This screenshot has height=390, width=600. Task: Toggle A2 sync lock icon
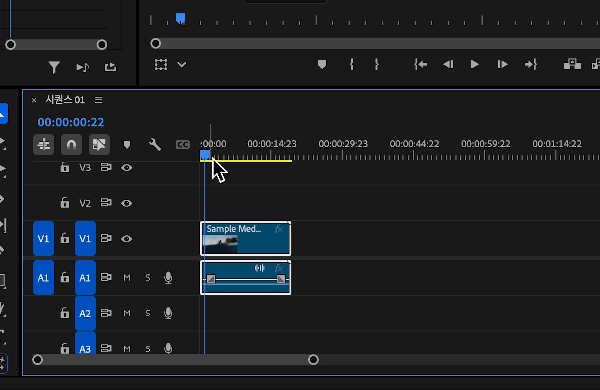(x=106, y=313)
